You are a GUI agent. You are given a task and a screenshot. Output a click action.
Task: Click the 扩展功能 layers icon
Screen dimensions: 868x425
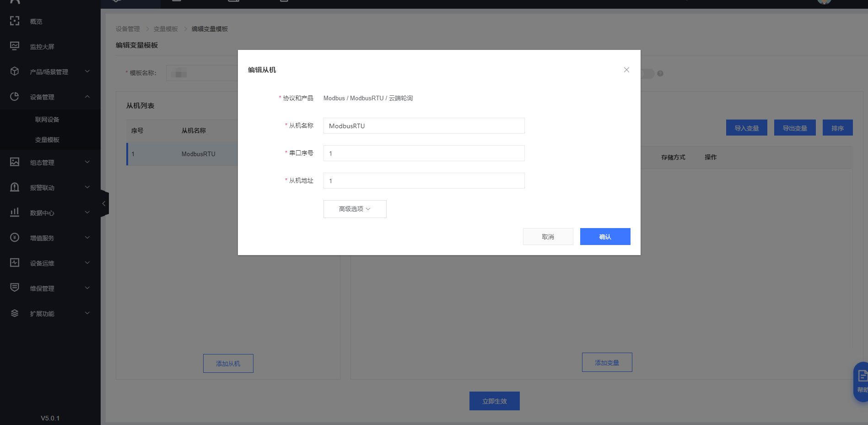coord(15,313)
